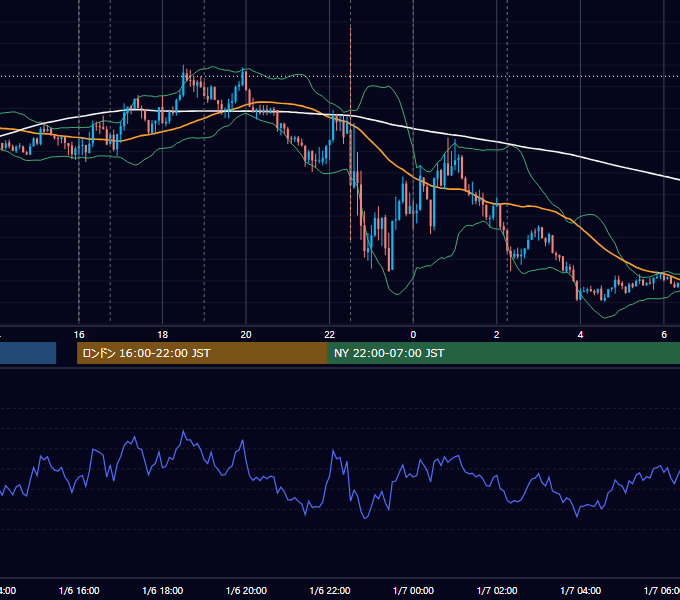
Task: Click the 1/6 20:00 date label
Action: coord(246,590)
